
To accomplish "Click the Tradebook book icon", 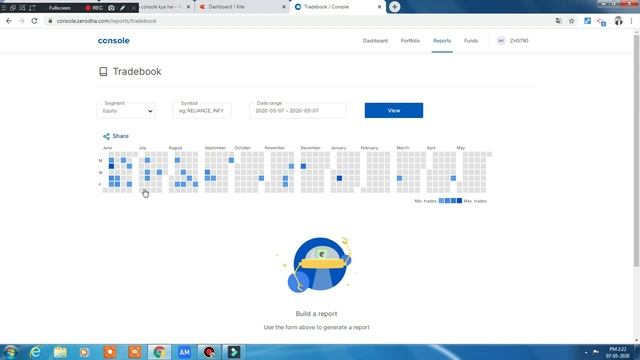I will point(103,72).
